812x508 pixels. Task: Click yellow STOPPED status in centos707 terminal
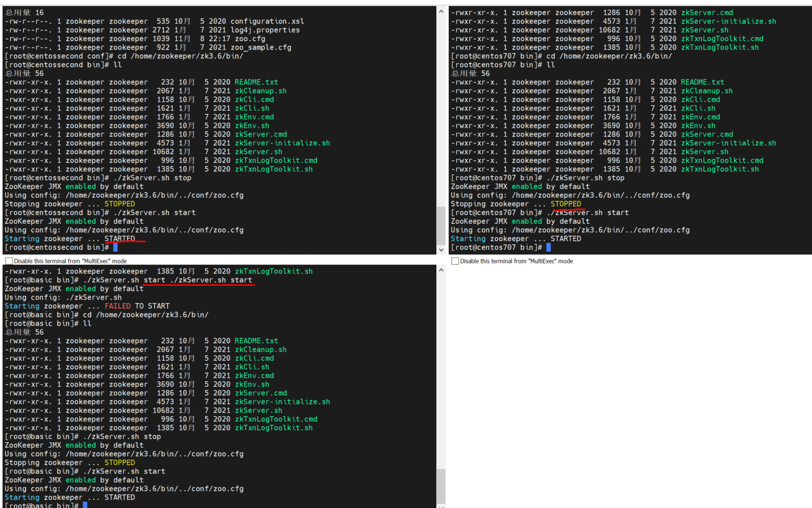(566, 204)
